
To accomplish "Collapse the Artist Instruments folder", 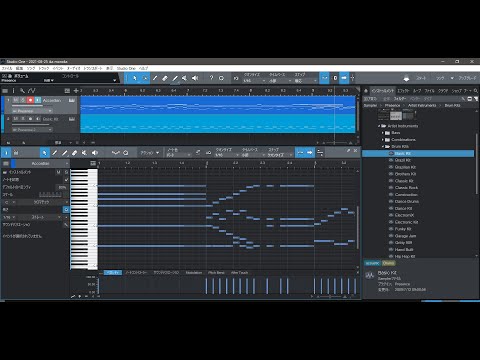I will point(379,126).
